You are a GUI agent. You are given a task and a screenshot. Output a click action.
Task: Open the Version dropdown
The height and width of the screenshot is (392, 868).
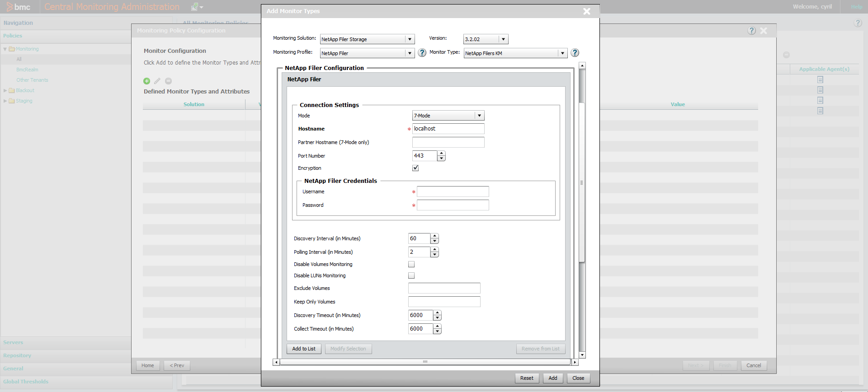pyautogui.click(x=504, y=39)
